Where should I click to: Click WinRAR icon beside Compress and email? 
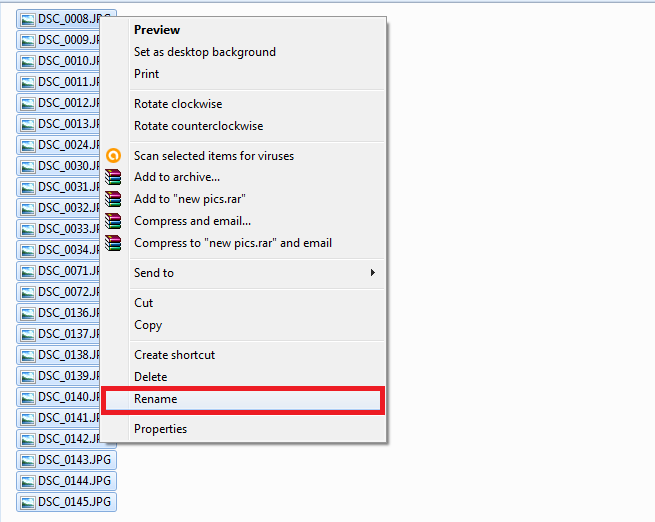114,221
